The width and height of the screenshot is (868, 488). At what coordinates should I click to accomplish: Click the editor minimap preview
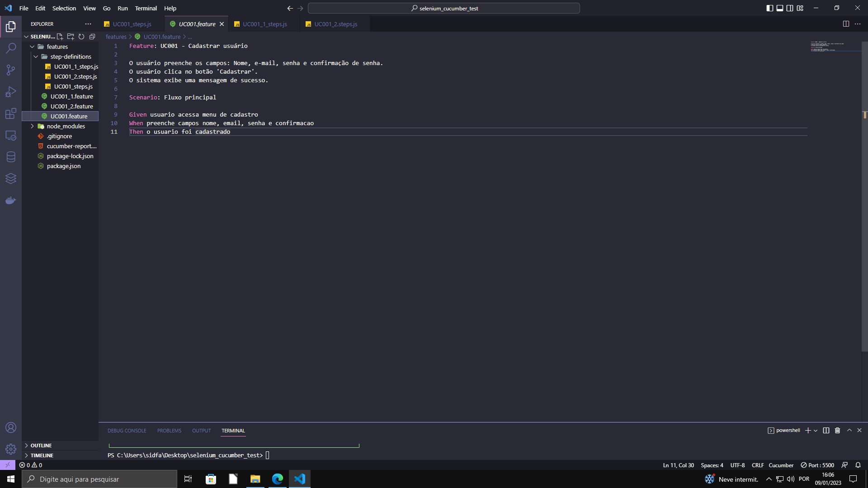click(x=835, y=47)
